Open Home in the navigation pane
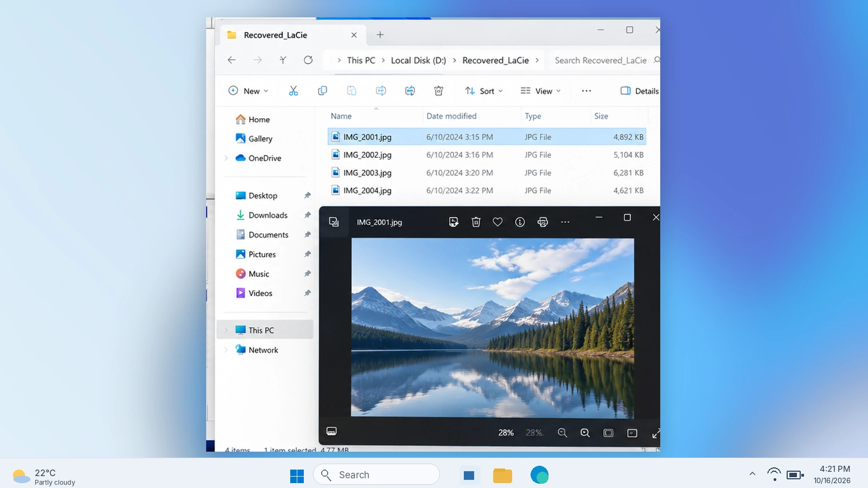Screen dimensions: 868x488 click(x=253, y=119)
